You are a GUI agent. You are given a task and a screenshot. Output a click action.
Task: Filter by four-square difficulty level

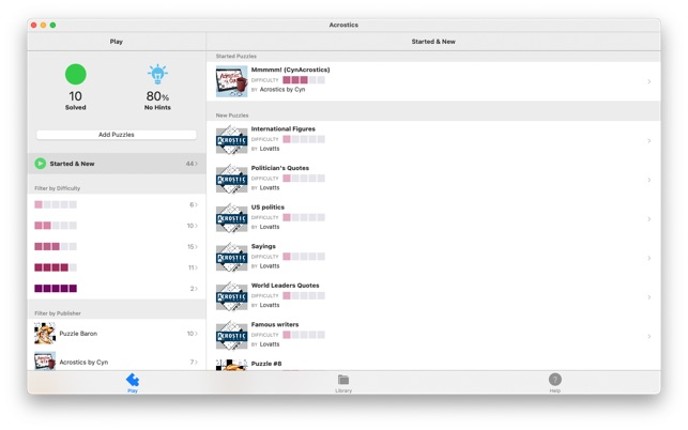116,267
